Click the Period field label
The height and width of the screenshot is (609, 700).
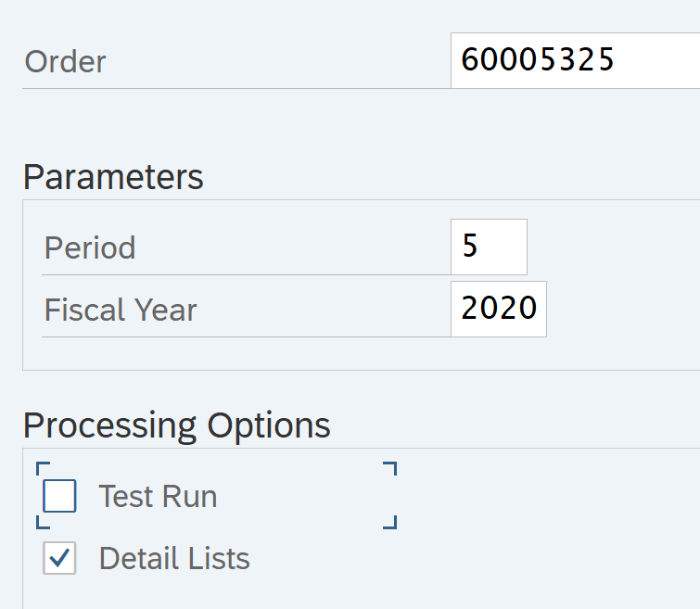(90, 247)
